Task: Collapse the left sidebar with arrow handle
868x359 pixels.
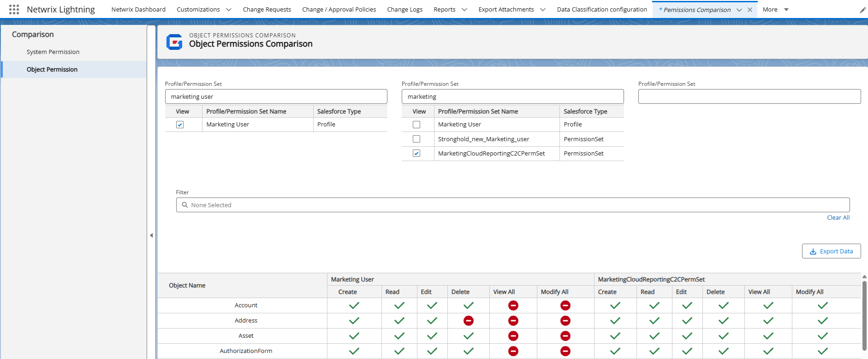Action: click(x=151, y=235)
